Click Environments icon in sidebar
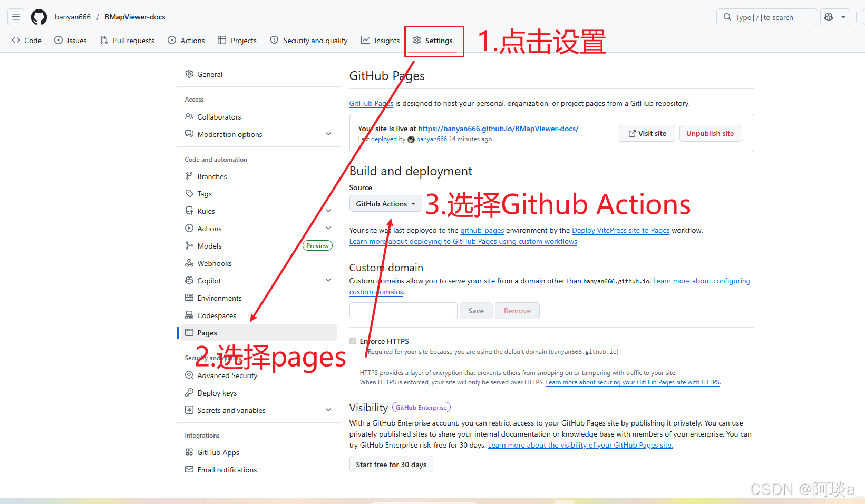865x504 pixels. pos(189,298)
